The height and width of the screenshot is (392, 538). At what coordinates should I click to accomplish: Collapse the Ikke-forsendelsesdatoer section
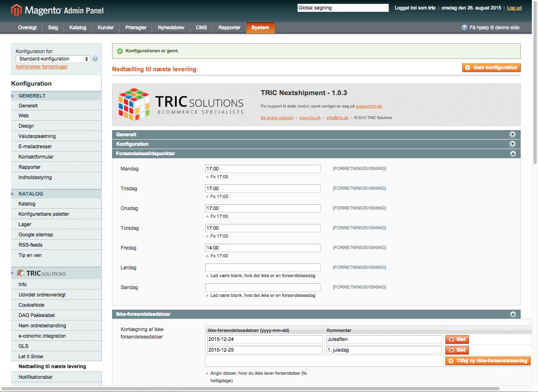coord(512,314)
